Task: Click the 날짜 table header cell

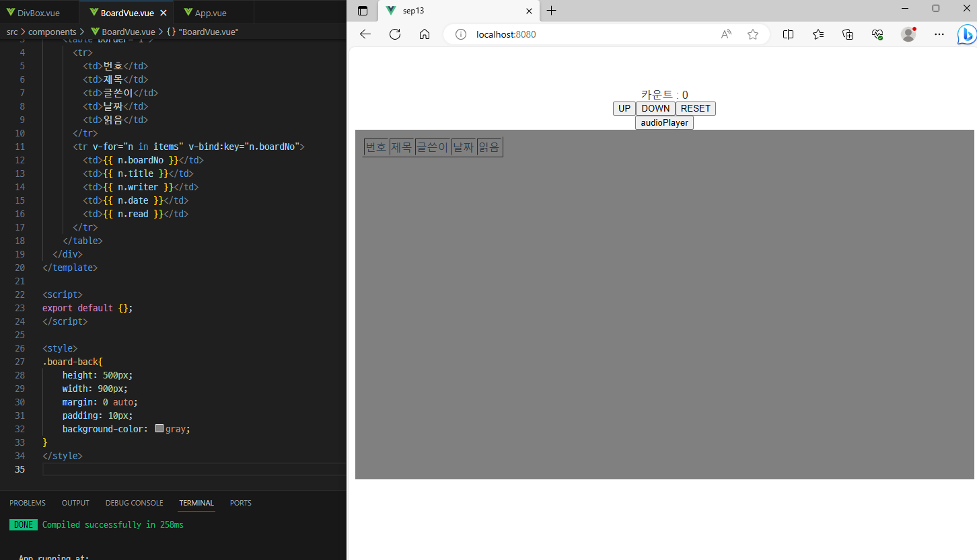Action: tap(464, 147)
